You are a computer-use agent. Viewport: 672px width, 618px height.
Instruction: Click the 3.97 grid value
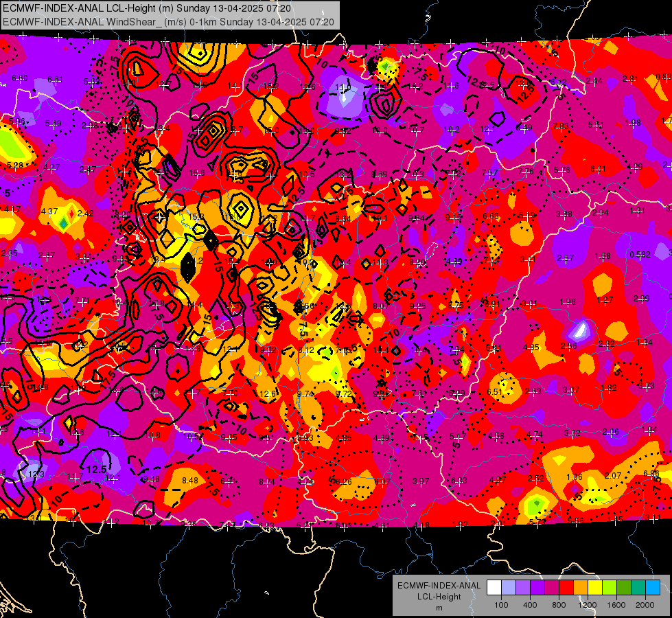coord(420,481)
